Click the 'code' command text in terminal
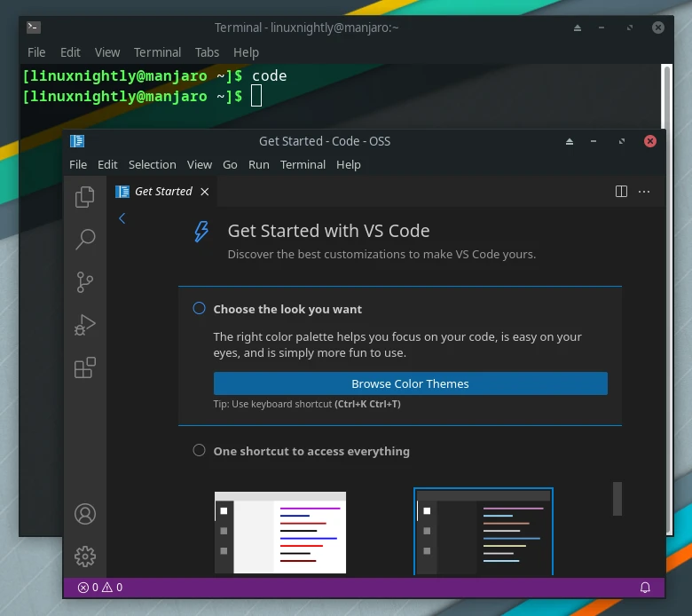This screenshot has height=616, width=692. tap(269, 76)
